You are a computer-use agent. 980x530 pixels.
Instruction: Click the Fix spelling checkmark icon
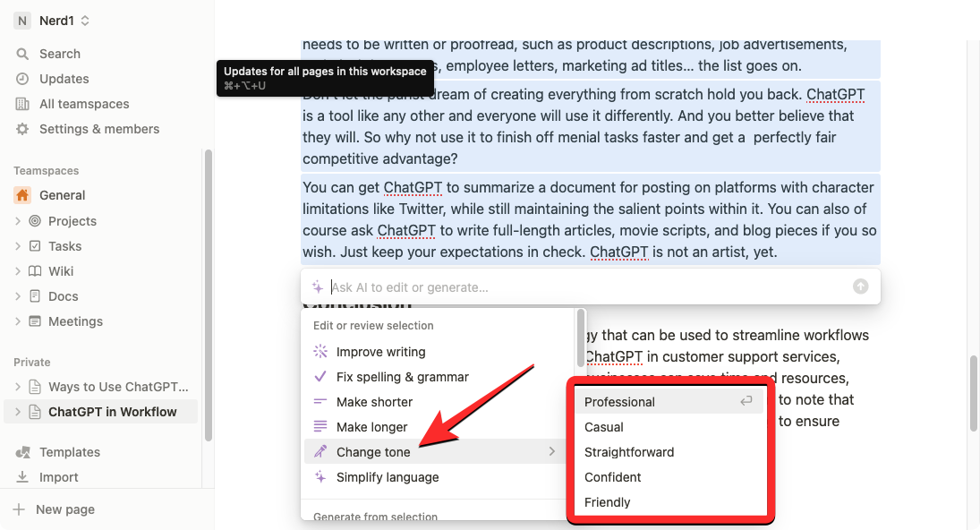coord(320,376)
